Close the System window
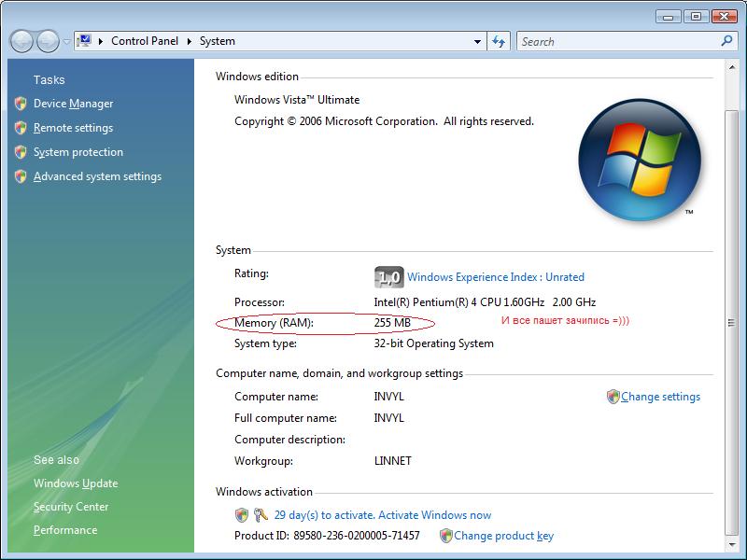 tap(725, 17)
